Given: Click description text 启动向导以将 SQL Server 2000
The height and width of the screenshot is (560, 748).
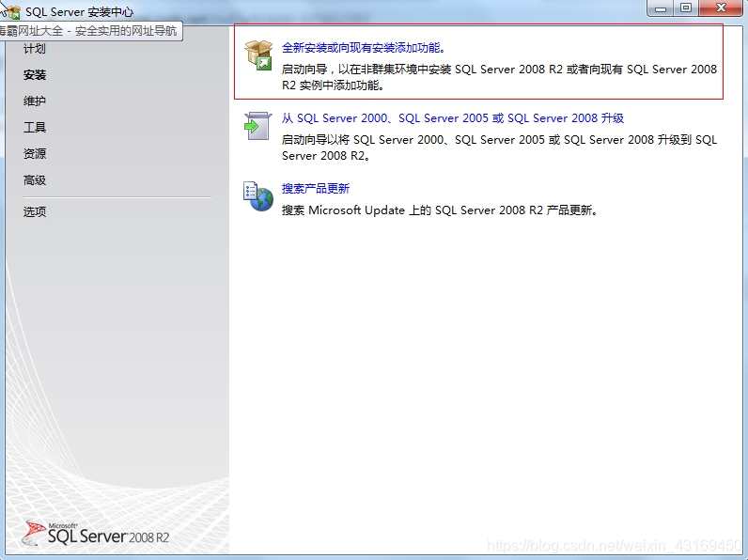Looking at the screenshot, I should click(x=499, y=148).
